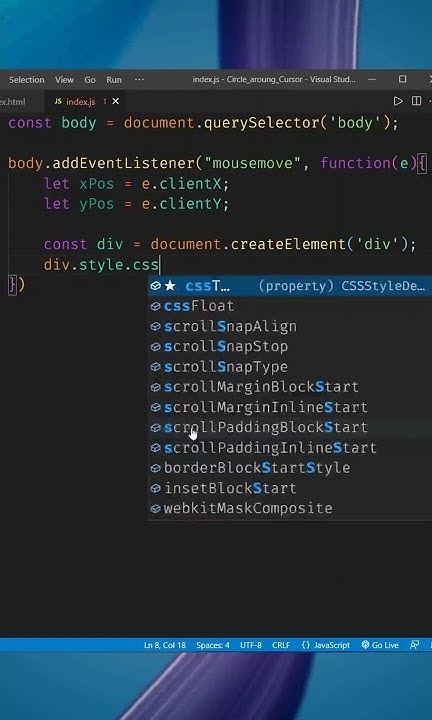Viewport: 432px width, 720px height.
Task: Open the Run menu
Action: coord(114,80)
